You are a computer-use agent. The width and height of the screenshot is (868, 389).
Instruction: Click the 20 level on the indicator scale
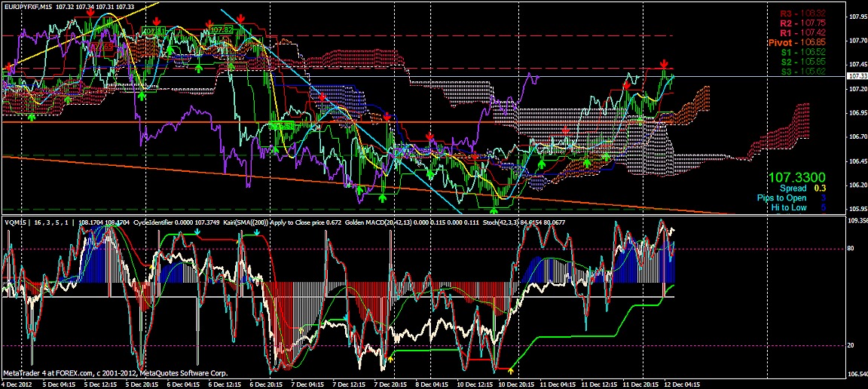click(x=851, y=345)
